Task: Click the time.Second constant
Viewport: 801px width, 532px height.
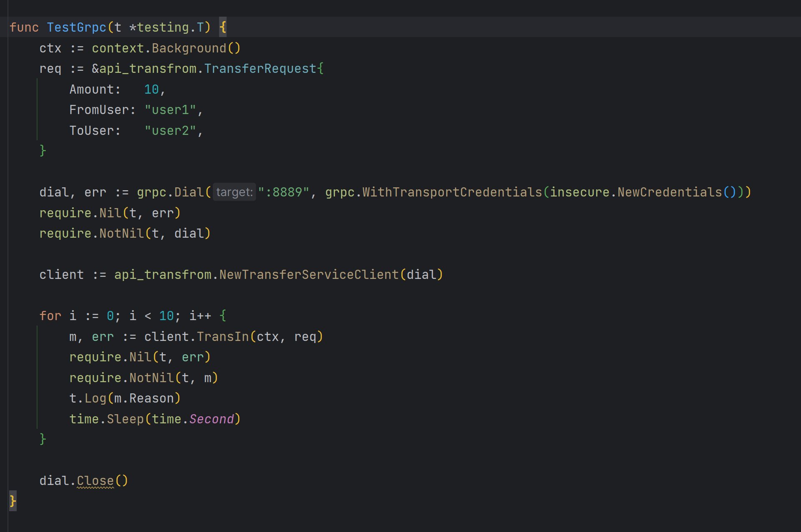Action: 213,419
